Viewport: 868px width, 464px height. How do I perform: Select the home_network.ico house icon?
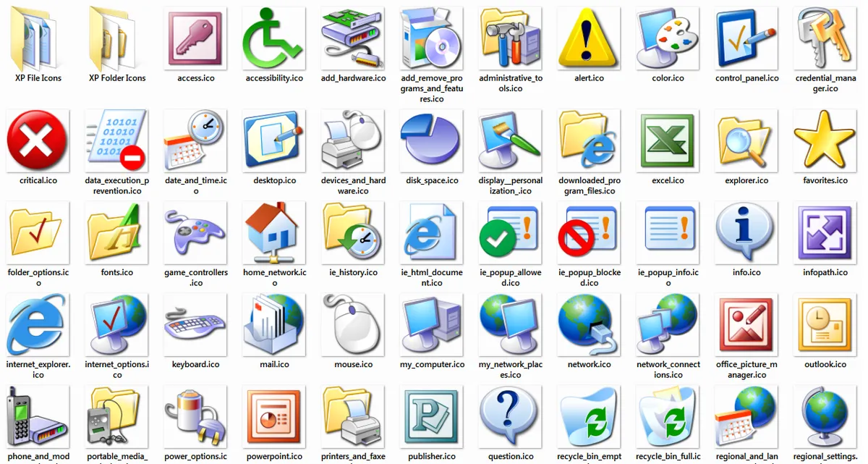coord(274,233)
